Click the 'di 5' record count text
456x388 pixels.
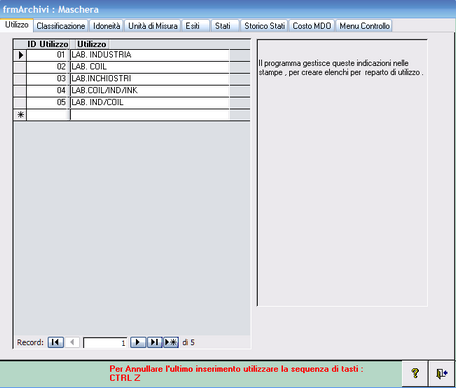[x=188, y=342]
